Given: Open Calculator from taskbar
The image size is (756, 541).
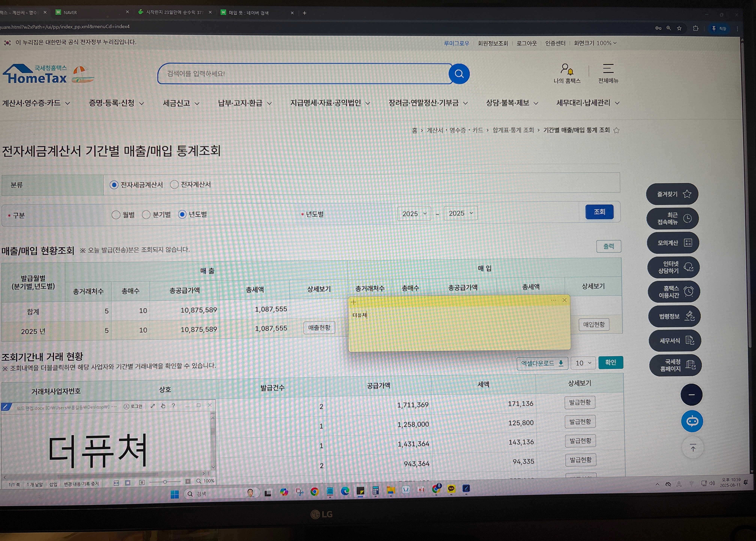Looking at the screenshot, I should point(376,490).
